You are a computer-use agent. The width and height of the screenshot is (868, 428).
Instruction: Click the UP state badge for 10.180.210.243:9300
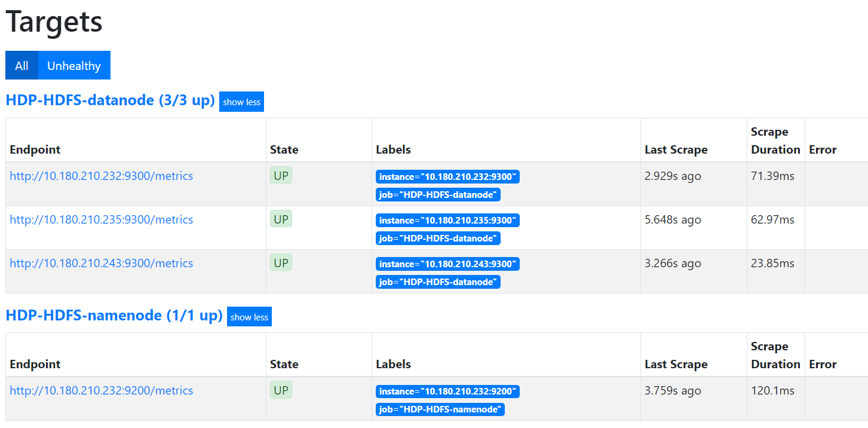click(281, 262)
